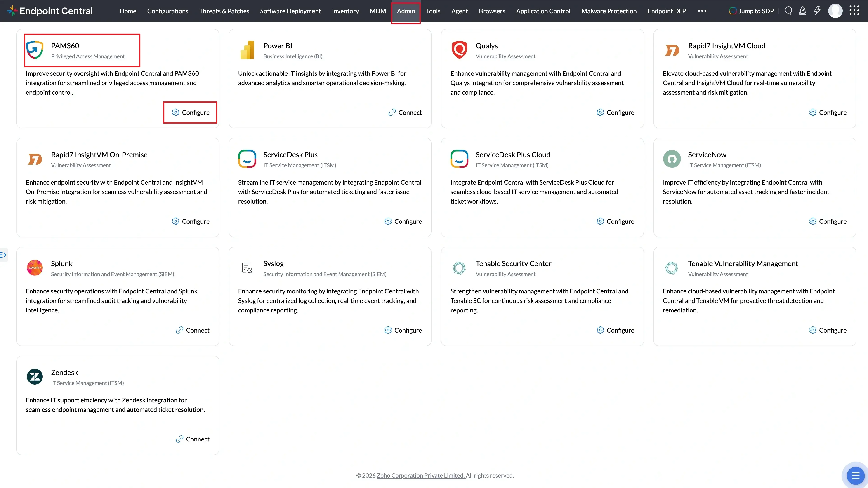This screenshot has width=868, height=488.
Task: Connect the Power BI integration
Action: pos(405,112)
